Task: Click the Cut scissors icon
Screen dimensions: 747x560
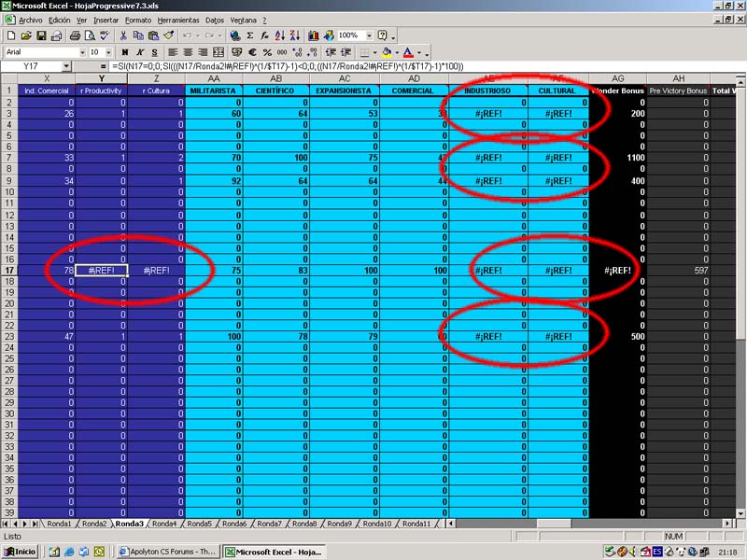Action: click(124, 35)
